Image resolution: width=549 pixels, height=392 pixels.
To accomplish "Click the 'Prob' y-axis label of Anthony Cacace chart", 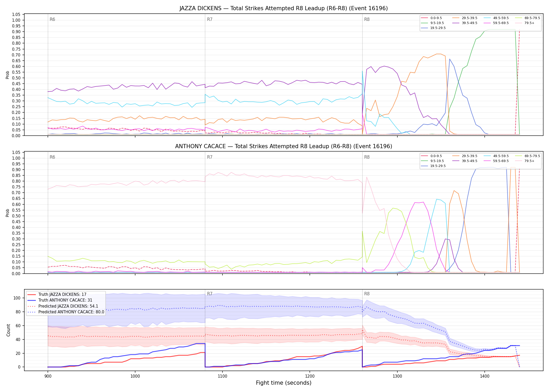I will (8, 213).
